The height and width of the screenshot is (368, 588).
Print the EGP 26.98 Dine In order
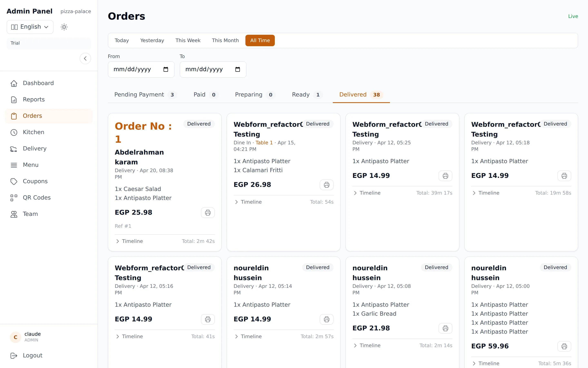pos(326,185)
